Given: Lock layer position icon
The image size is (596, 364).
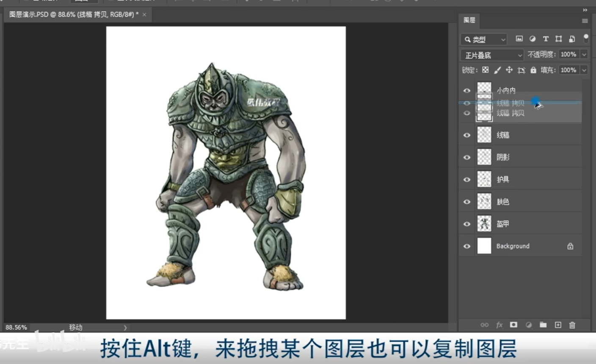Looking at the screenshot, I should [509, 70].
